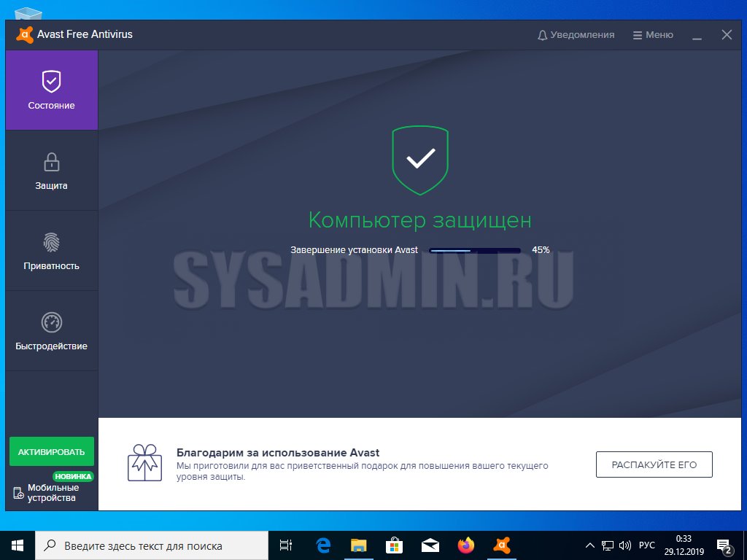This screenshot has height=560, width=747.
Task: Click the РАСПАКУЙТЕ ЕГО button
Action: 654,464
